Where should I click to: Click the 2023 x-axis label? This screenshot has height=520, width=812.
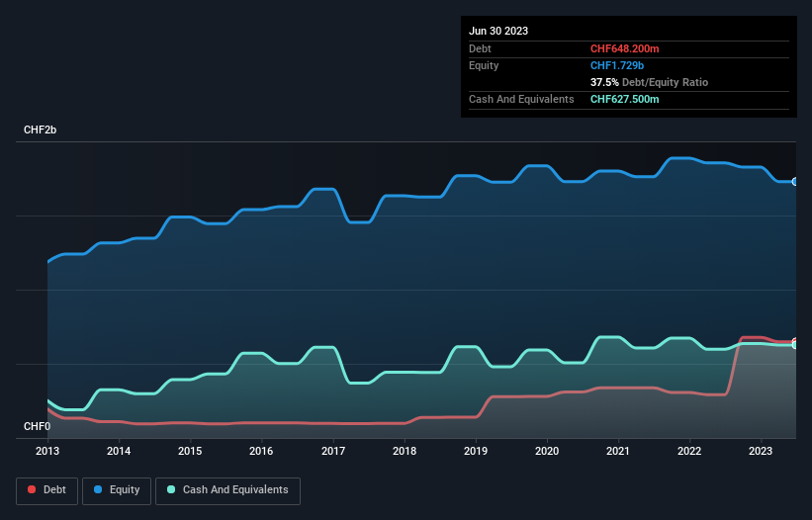(x=761, y=451)
